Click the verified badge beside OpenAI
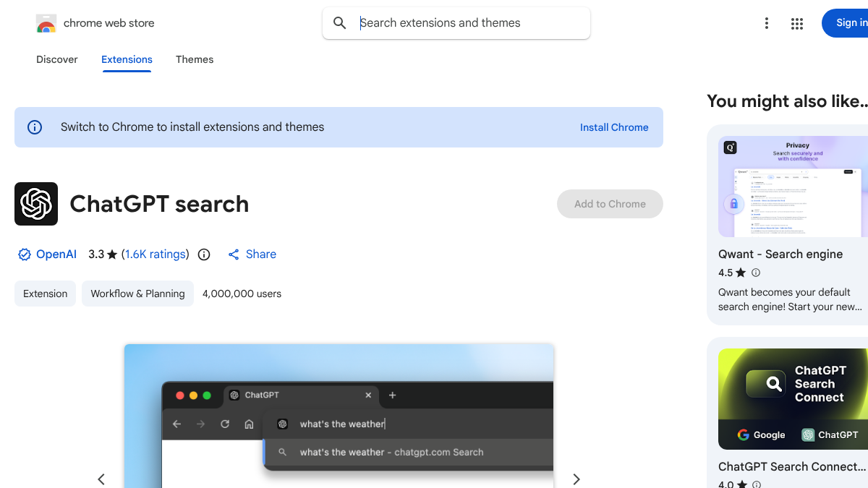 (x=25, y=254)
